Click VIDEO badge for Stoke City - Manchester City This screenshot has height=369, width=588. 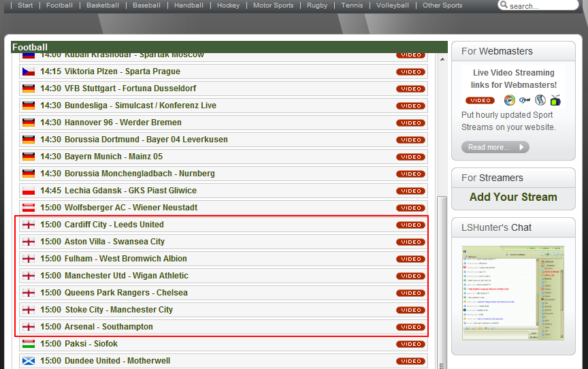(x=410, y=310)
